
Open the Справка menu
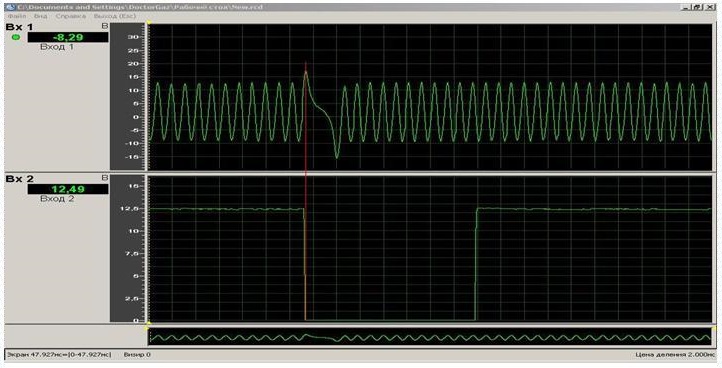tap(71, 16)
